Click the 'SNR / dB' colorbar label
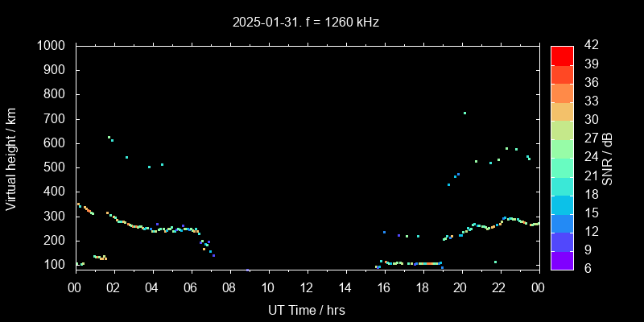 tap(608, 157)
